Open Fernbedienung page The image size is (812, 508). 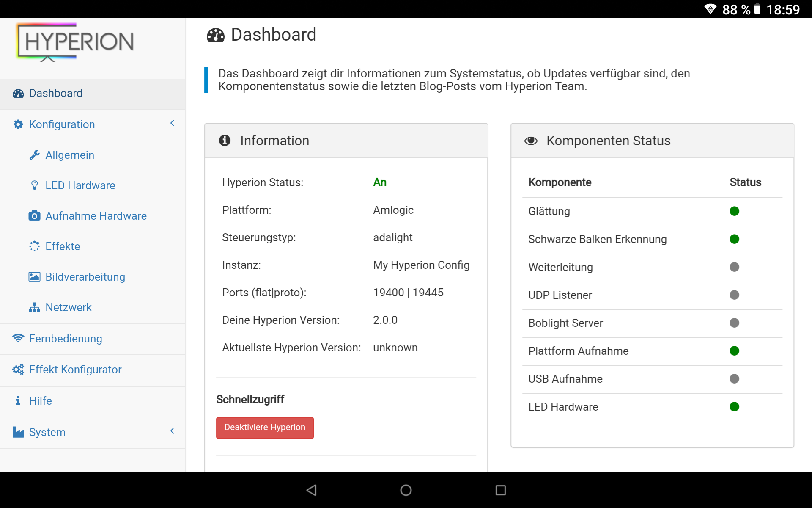93,339
